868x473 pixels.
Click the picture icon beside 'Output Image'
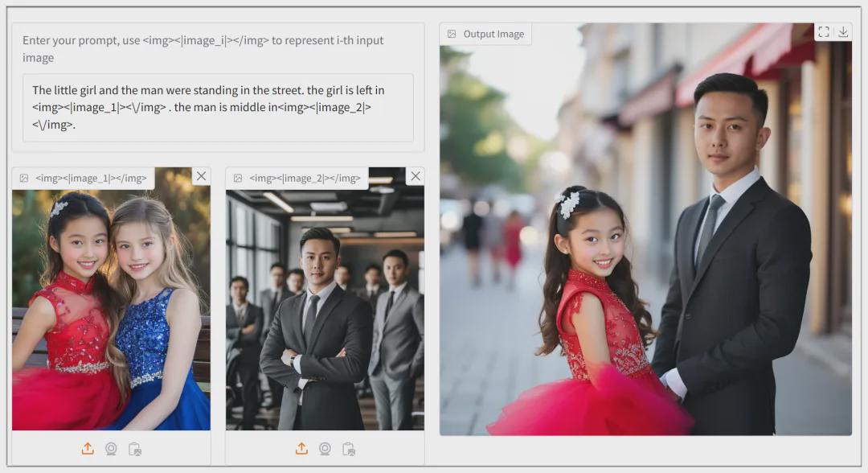452,35
